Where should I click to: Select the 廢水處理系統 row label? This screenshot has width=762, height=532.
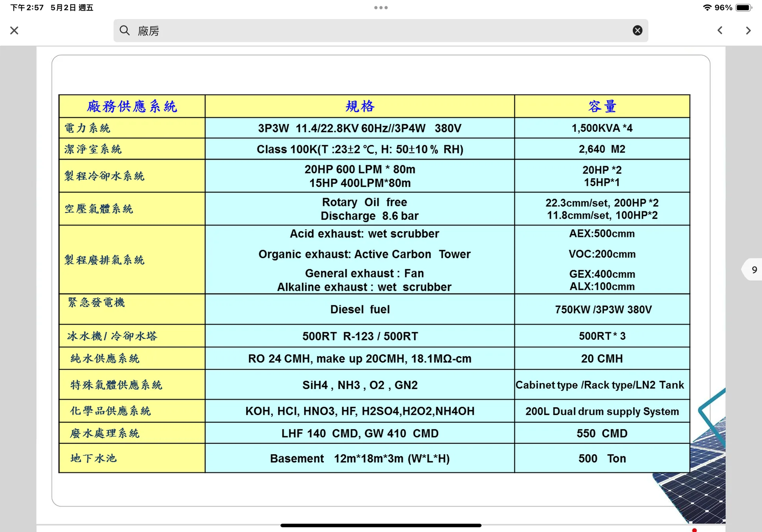click(132, 433)
